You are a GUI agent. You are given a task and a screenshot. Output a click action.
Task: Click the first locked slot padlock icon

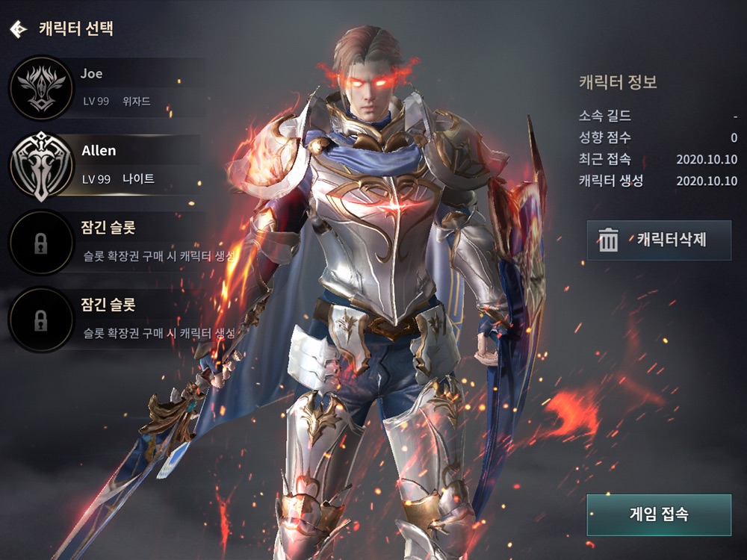tap(41, 243)
